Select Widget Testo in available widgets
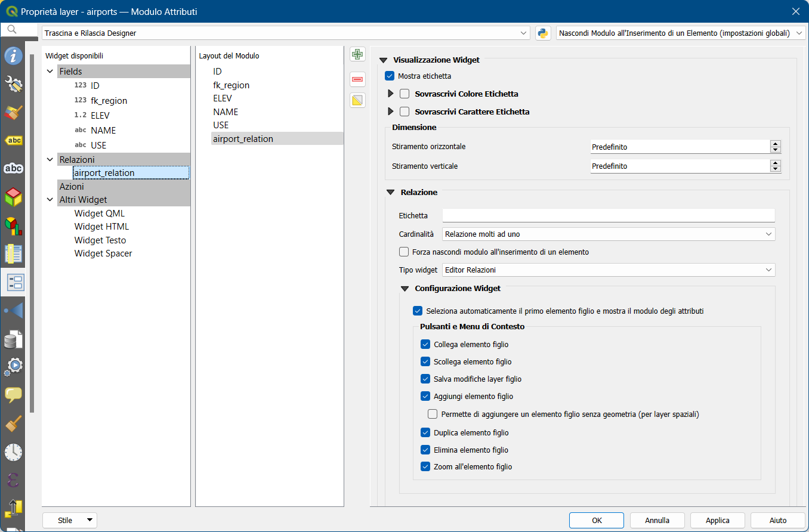Viewport: 809px width, 532px height. tap(100, 240)
